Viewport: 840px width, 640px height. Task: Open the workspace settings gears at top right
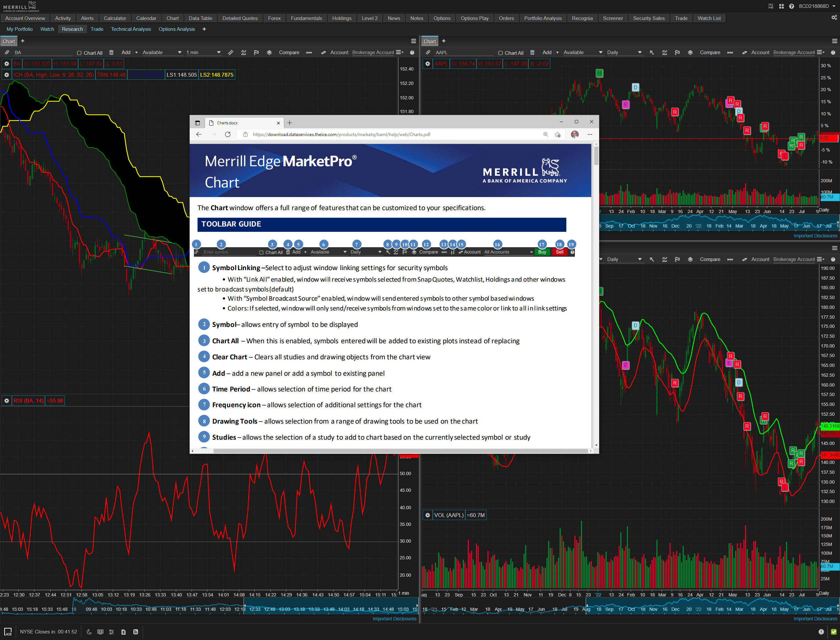click(x=834, y=18)
